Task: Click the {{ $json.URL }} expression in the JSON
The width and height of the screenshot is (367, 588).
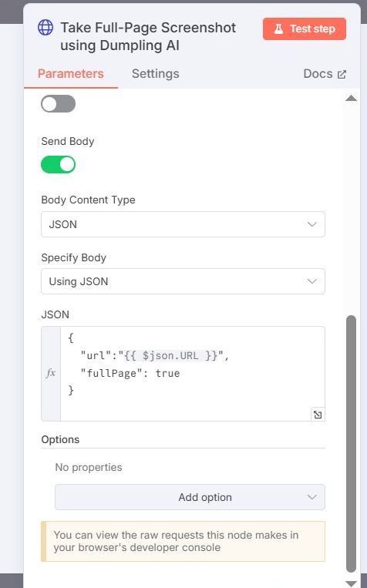Action: [x=171, y=355]
